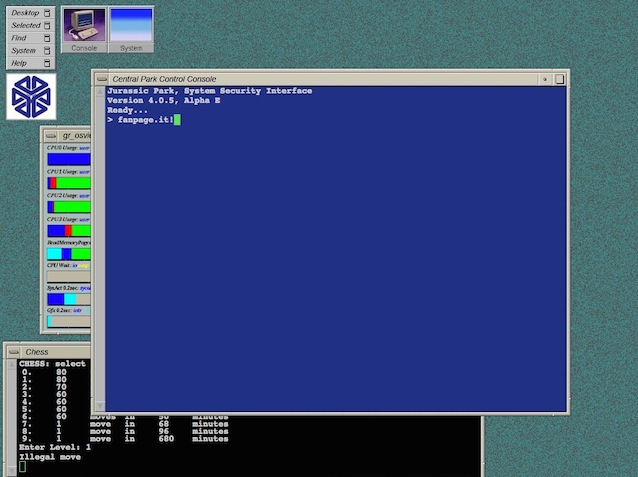Open window menu of Central Park Control Console

click(x=102, y=79)
